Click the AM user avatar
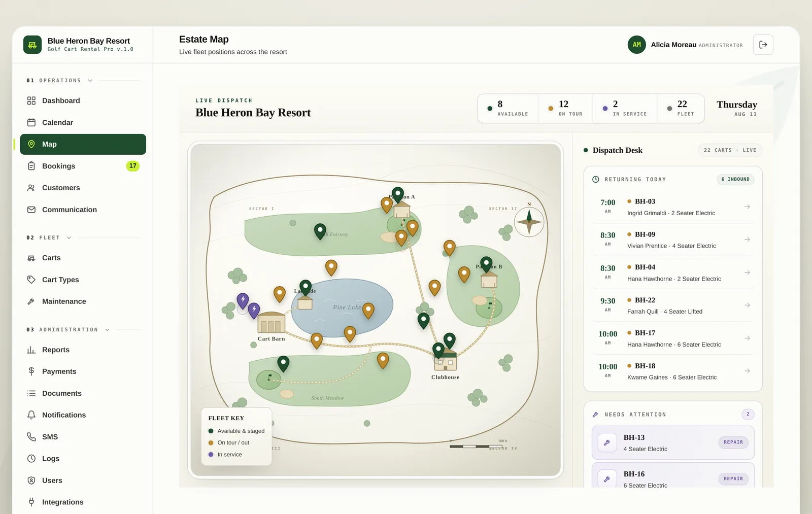812x514 pixels. pos(637,45)
